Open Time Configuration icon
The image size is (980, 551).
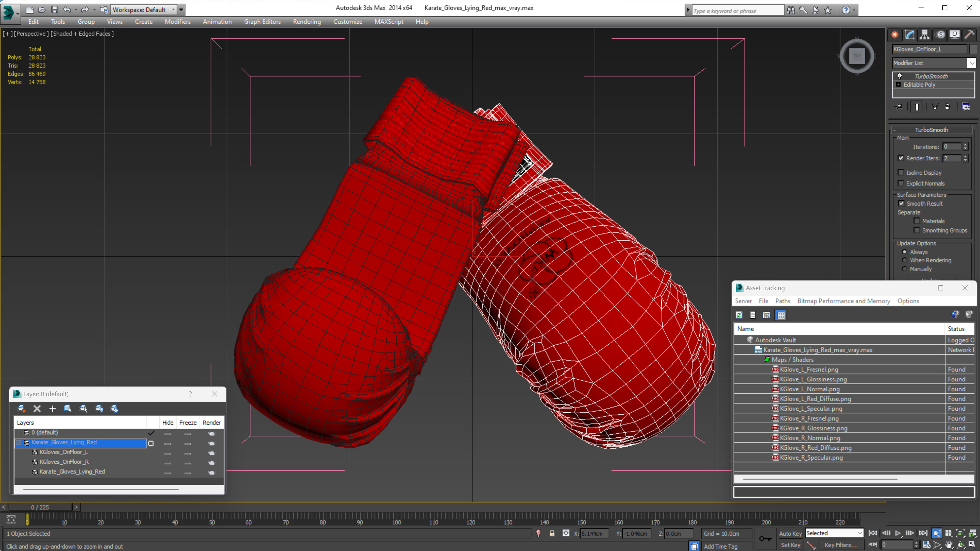(927, 544)
